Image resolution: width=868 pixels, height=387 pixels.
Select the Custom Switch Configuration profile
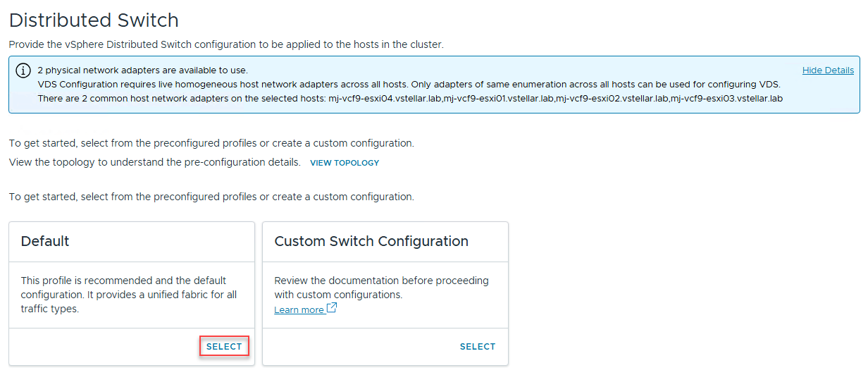[x=477, y=347]
